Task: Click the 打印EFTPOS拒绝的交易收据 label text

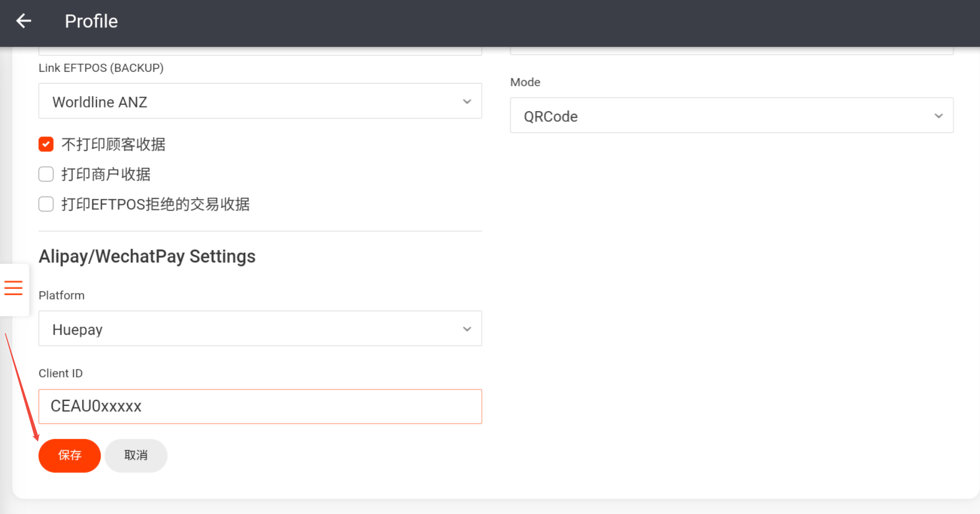Action: point(155,205)
